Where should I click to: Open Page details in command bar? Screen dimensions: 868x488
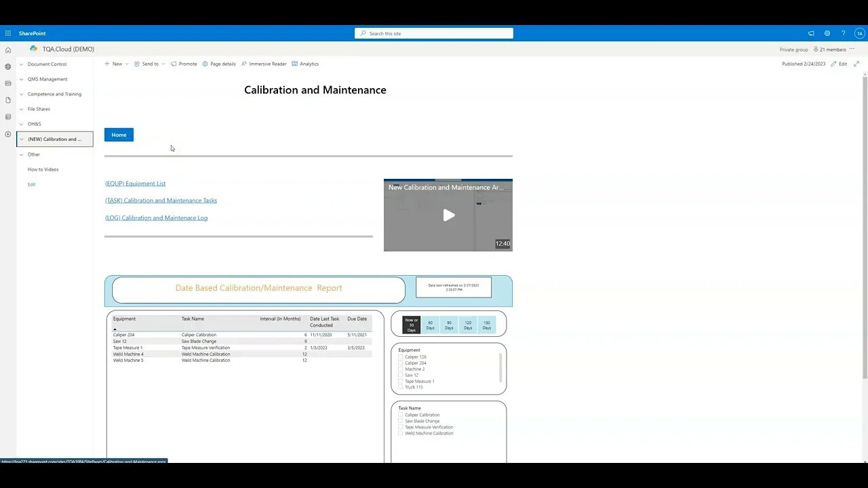coord(219,64)
